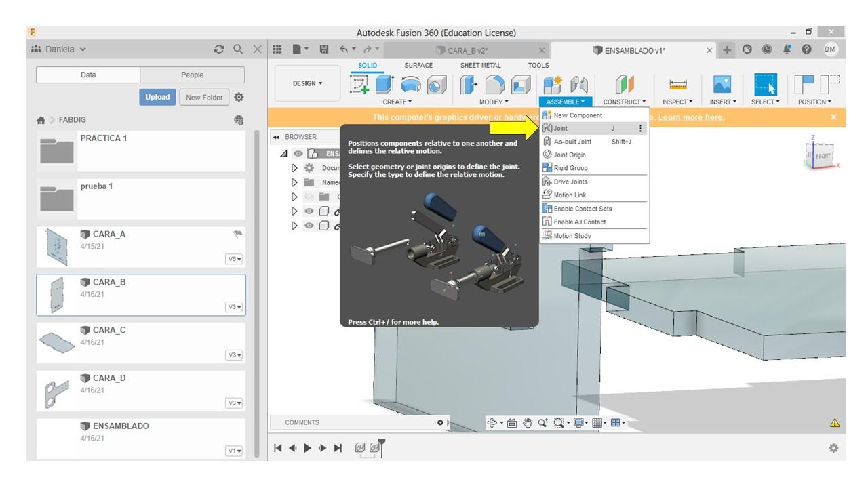Select the Pan hand tool
The width and height of the screenshot is (868, 488).
point(528,423)
